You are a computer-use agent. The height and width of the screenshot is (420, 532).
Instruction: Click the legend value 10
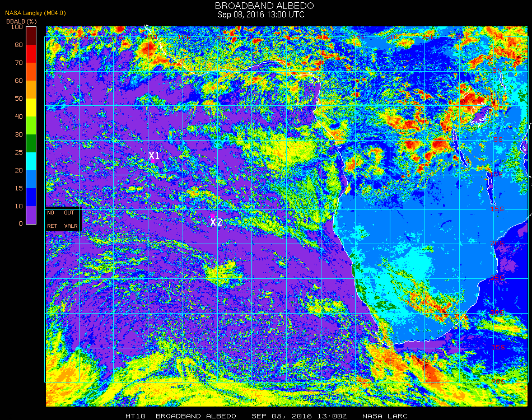click(18, 206)
